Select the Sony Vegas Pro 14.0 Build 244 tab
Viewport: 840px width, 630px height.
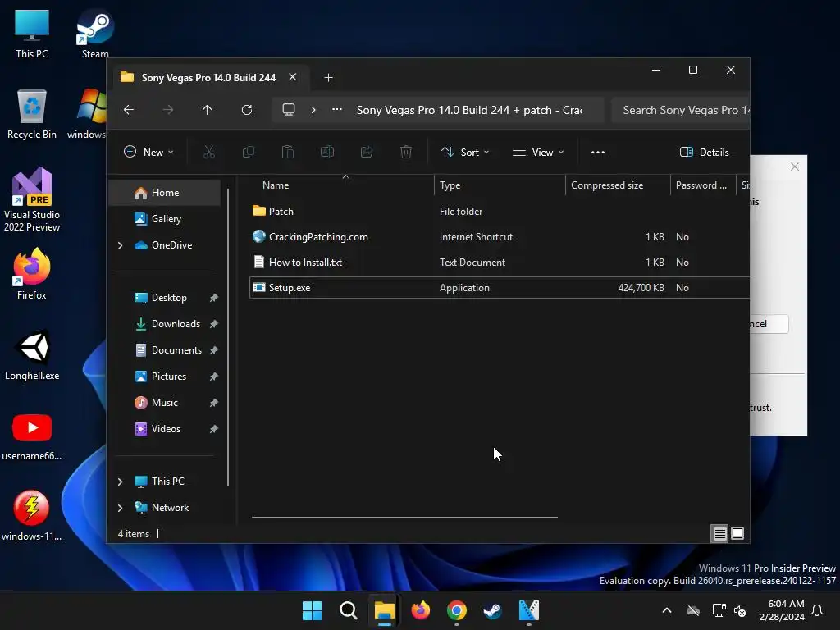click(208, 78)
